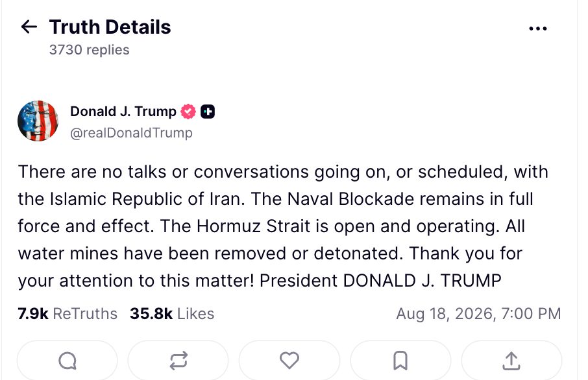This screenshot has height=380, width=588.
Task: ReTruth this post with arrows icon
Action: click(x=178, y=361)
